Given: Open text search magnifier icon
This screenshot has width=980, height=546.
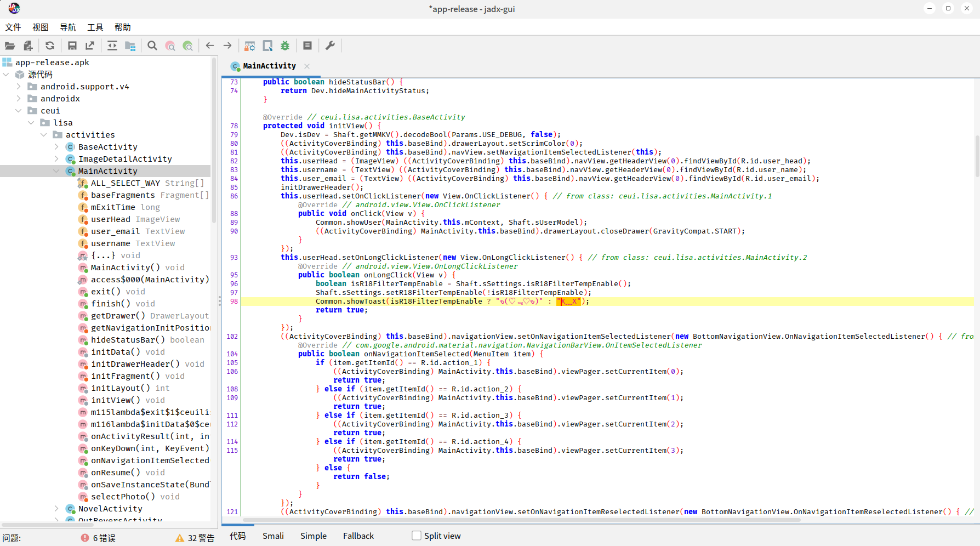Looking at the screenshot, I should pos(152,46).
